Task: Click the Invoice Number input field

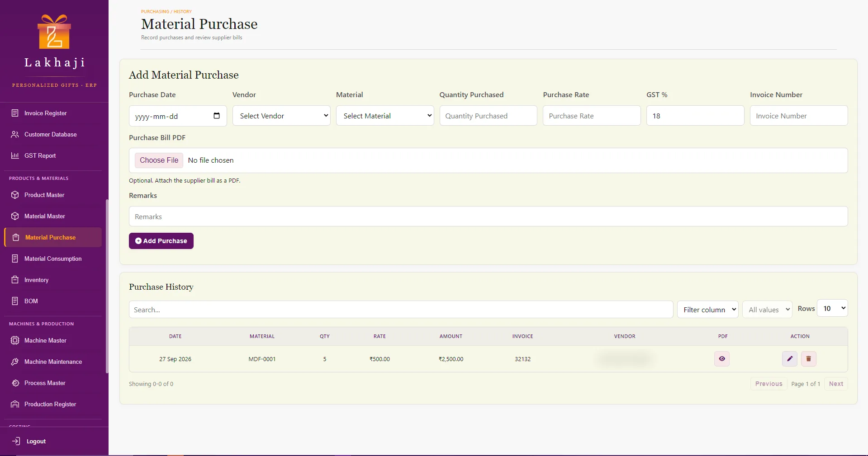Action: (799, 116)
